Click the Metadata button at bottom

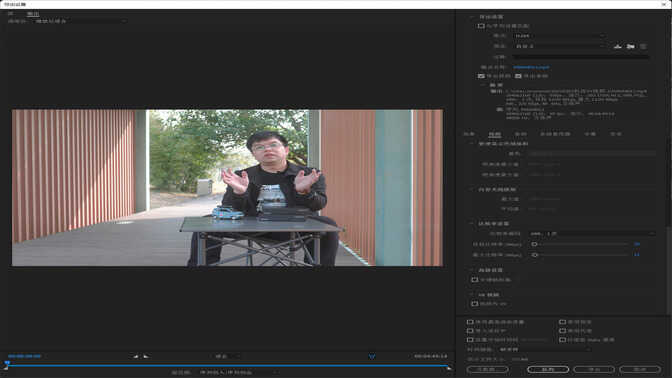(487, 369)
